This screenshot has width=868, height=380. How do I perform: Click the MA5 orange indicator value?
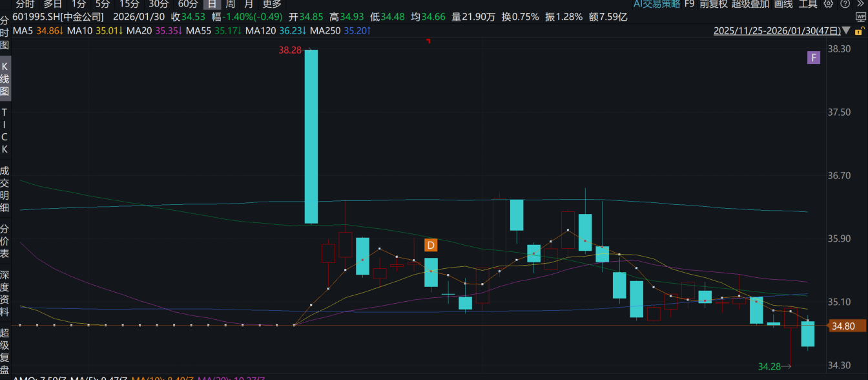click(x=48, y=30)
